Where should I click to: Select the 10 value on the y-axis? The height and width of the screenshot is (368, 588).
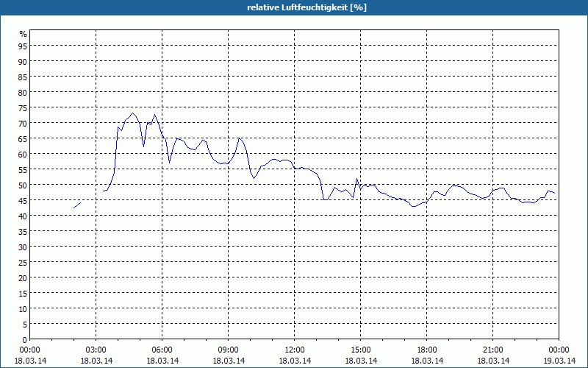pyautogui.click(x=23, y=308)
